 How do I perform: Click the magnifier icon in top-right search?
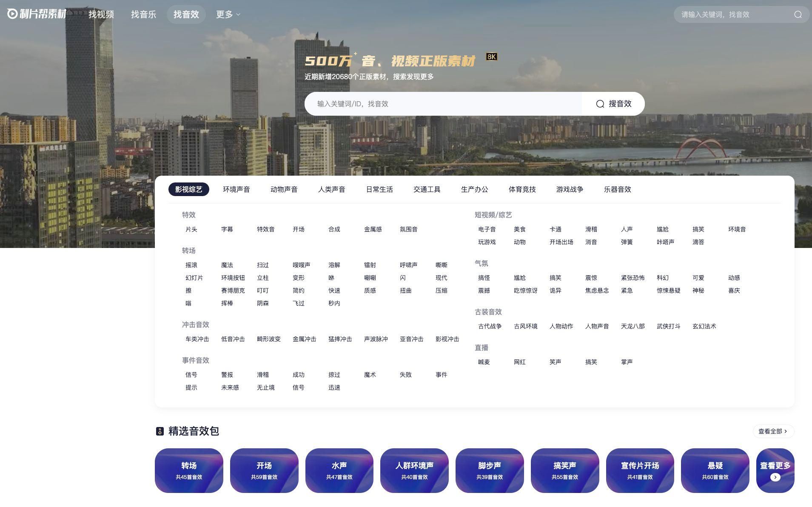(798, 14)
